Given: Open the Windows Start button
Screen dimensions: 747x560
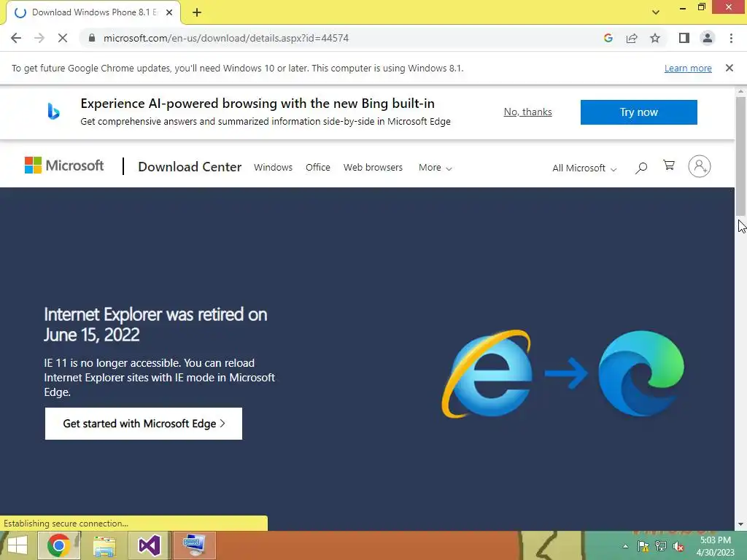Looking at the screenshot, I should point(18,545).
